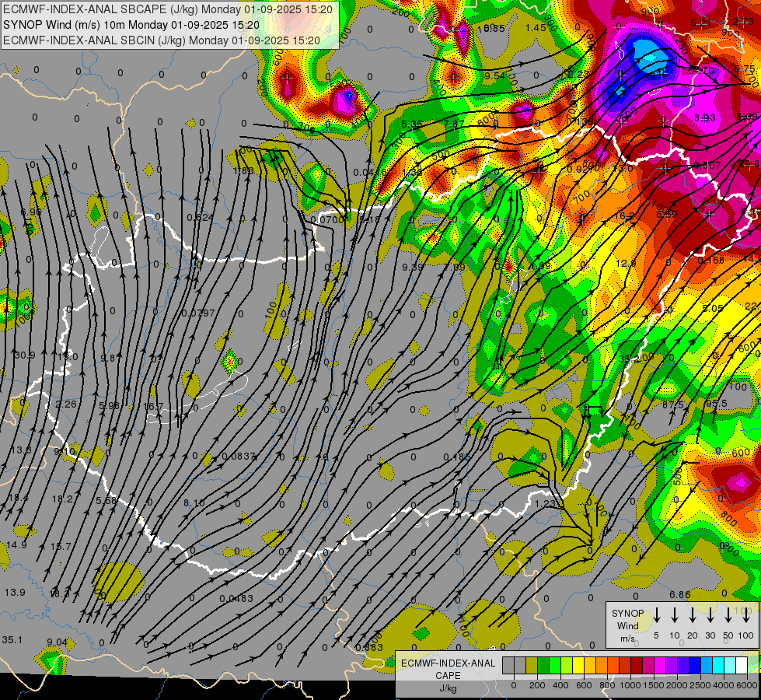Click the map value 5.35

click(411, 124)
